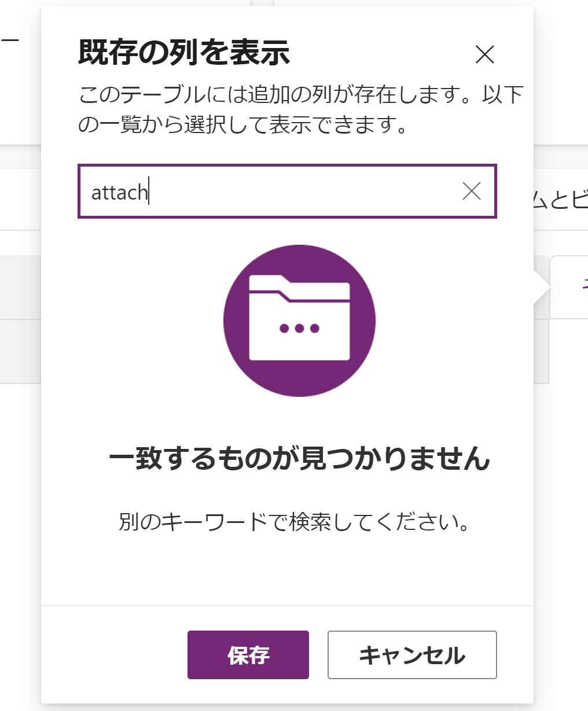Place cursor after the text attach

coord(149,192)
